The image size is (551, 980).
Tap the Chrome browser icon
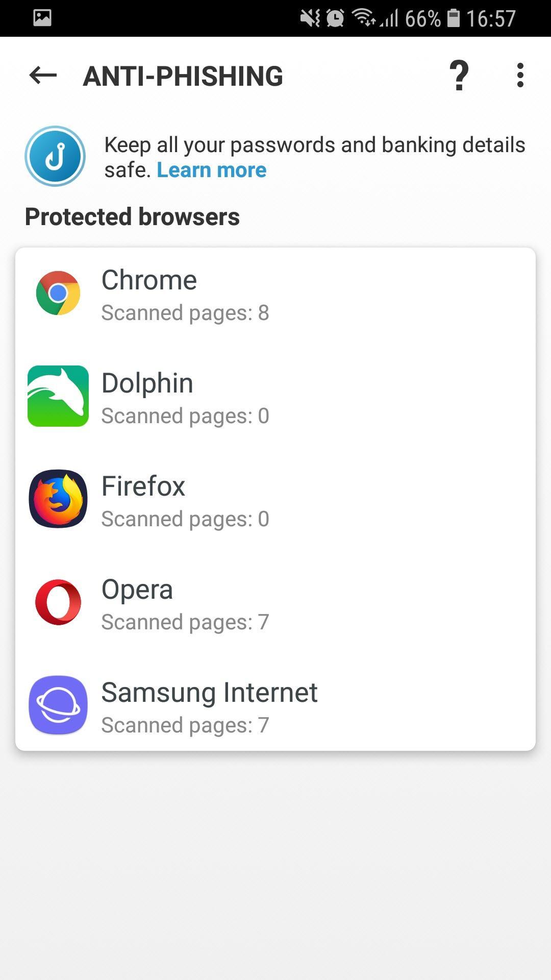click(58, 293)
